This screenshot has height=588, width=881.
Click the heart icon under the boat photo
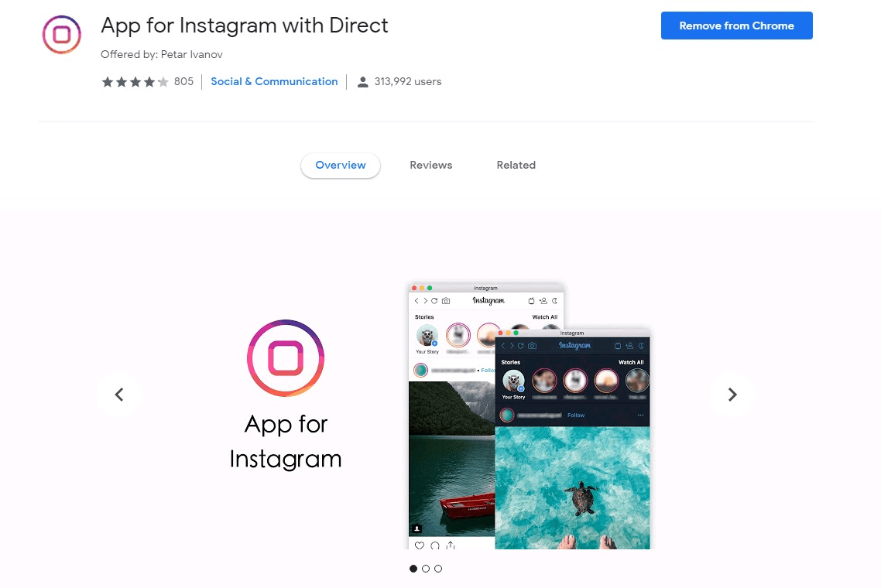click(x=419, y=545)
